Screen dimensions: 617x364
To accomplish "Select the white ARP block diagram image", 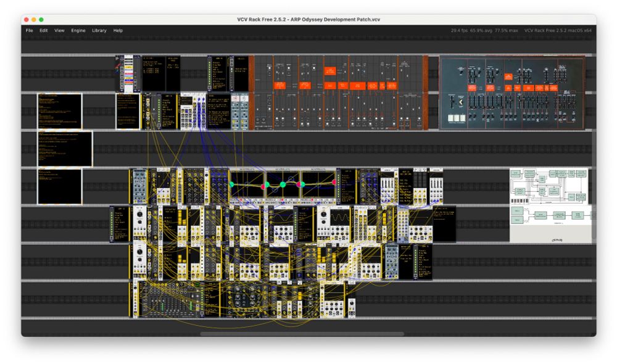I will coord(550,205).
